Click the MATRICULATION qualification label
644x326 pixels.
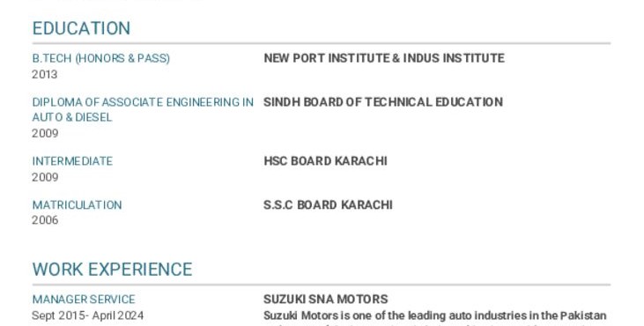pyautogui.click(x=78, y=205)
